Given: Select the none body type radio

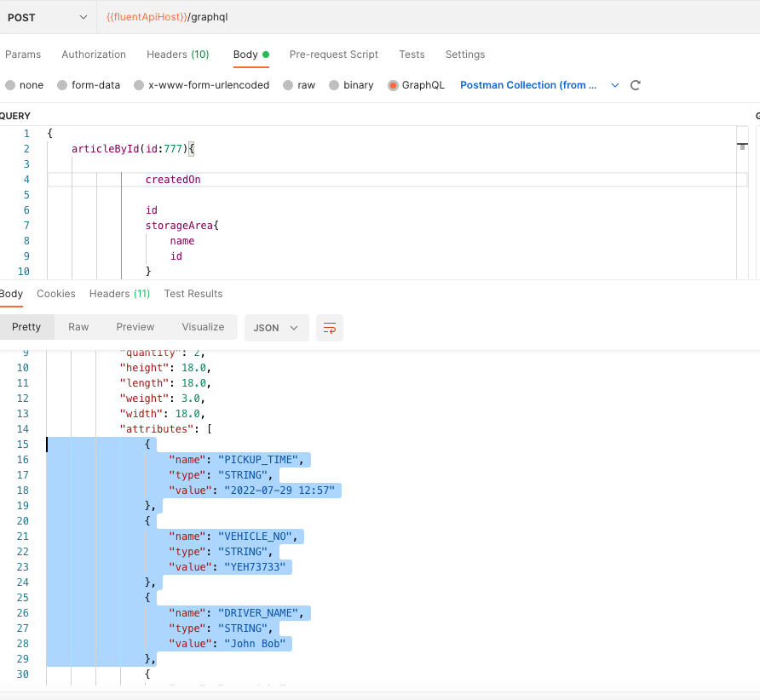Looking at the screenshot, I should [10, 85].
